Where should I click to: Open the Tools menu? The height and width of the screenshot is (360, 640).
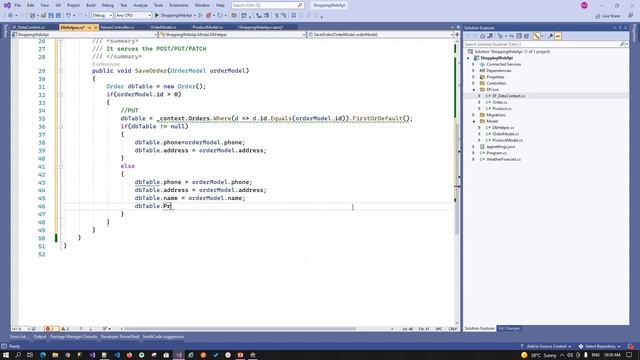(158, 5)
